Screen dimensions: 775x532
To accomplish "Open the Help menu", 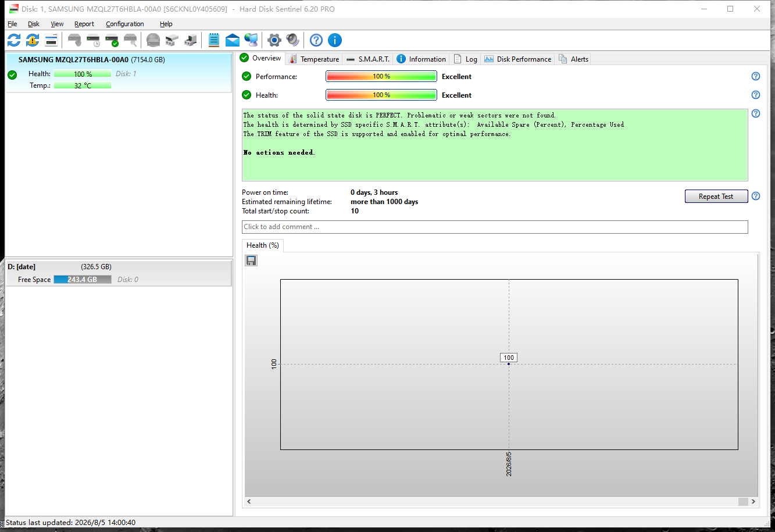I will click(x=166, y=24).
